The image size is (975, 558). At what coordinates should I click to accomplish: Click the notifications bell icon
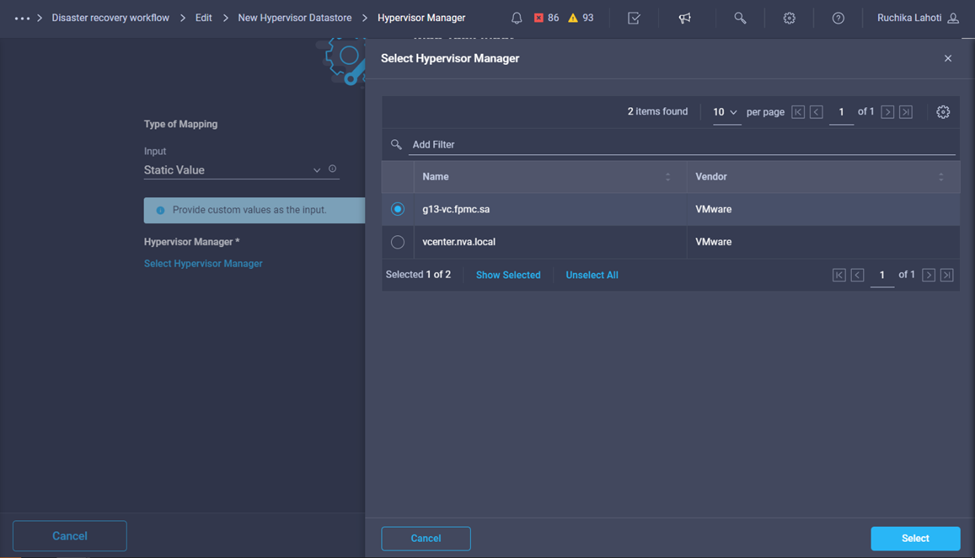(516, 18)
